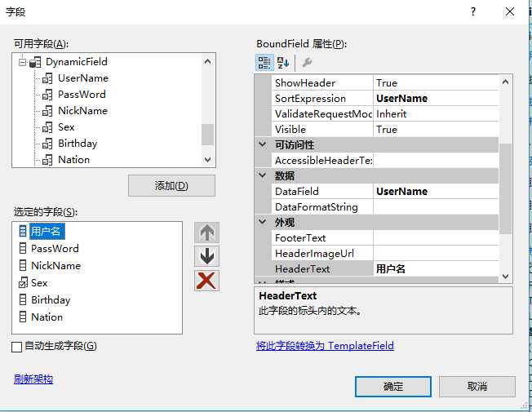Click bound field icon next to selected Birthday
The width and height of the screenshot is (532, 412).
click(23, 299)
